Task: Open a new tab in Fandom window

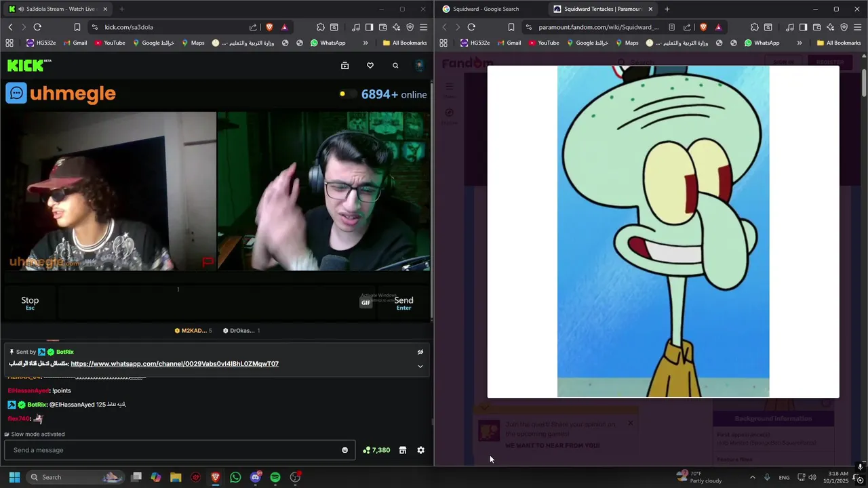Action: click(667, 9)
